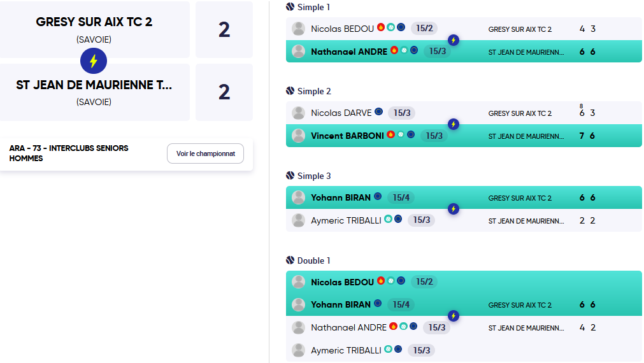644x363 pixels.
Task: Click the lightning bolt icon between team names
Action: [x=94, y=60]
